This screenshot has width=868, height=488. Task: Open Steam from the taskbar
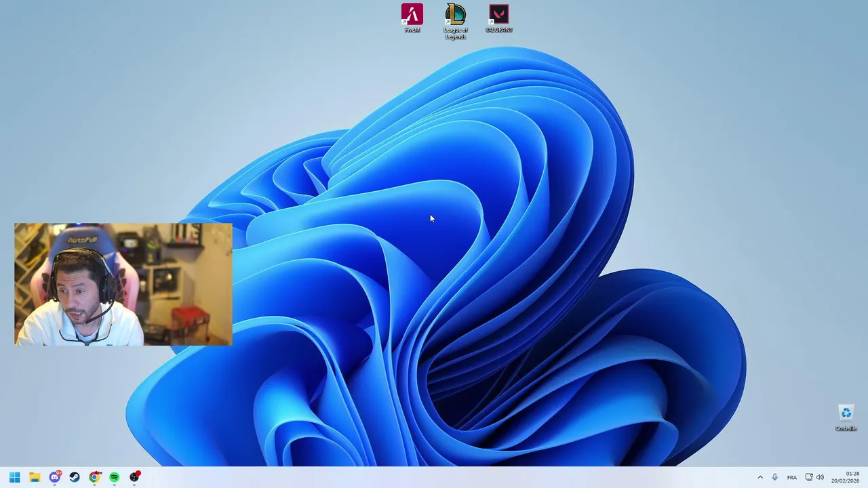[x=75, y=477]
